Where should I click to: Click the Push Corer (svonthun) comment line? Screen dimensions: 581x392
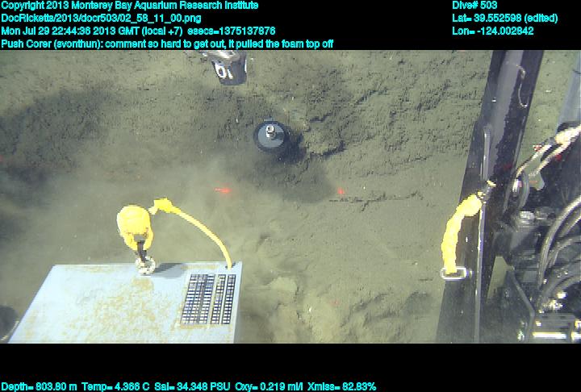click(167, 44)
